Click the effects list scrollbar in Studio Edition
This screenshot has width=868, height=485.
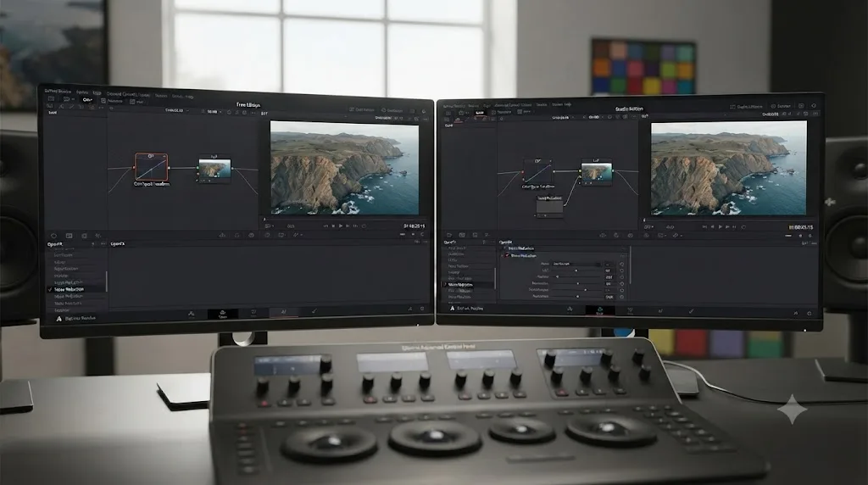[x=495, y=278]
